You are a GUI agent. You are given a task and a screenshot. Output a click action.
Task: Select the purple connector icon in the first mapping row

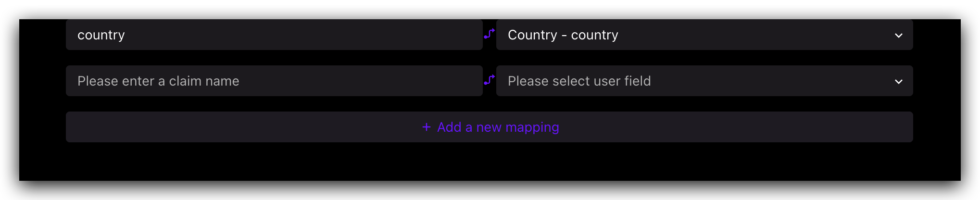[489, 34]
